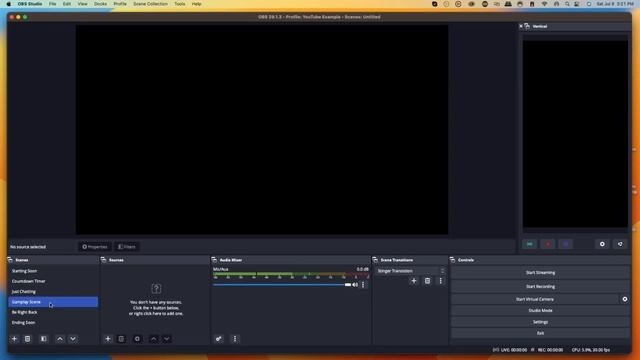Start vertical streaming with green button
The image size is (640, 360).
pos(530,244)
